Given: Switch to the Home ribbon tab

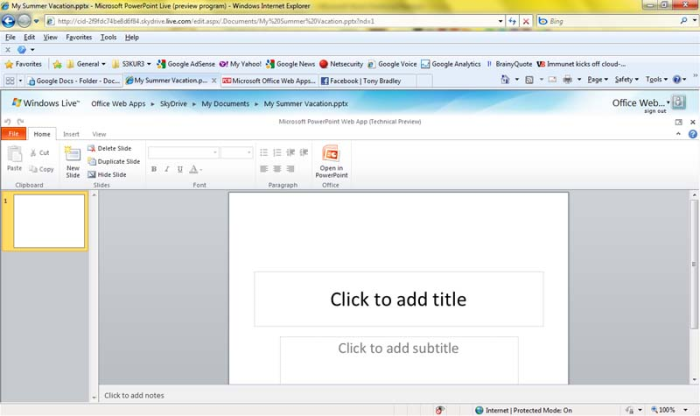Looking at the screenshot, I should (42, 134).
